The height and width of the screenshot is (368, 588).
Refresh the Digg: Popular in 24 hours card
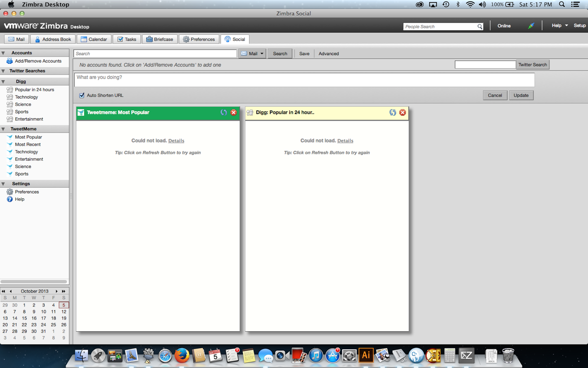[x=393, y=113]
